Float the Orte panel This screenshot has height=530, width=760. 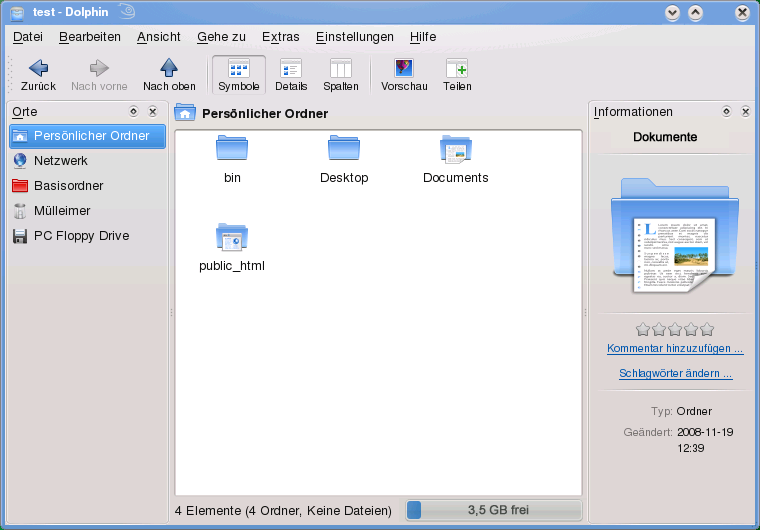[x=133, y=112]
